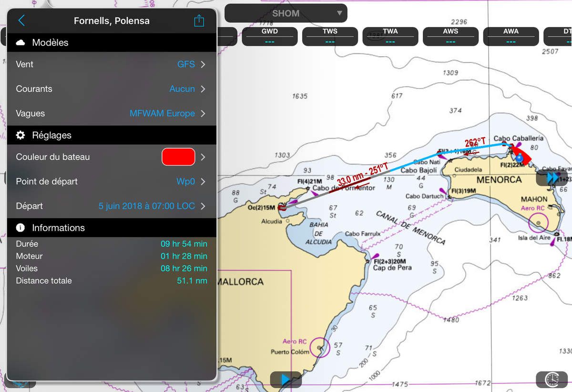The image size is (572, 392).
Task: Tap the GWD data box
Action: 270,36
